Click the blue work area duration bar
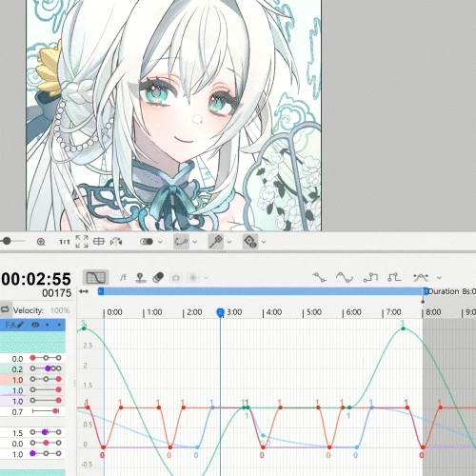 tap(262, 291)
